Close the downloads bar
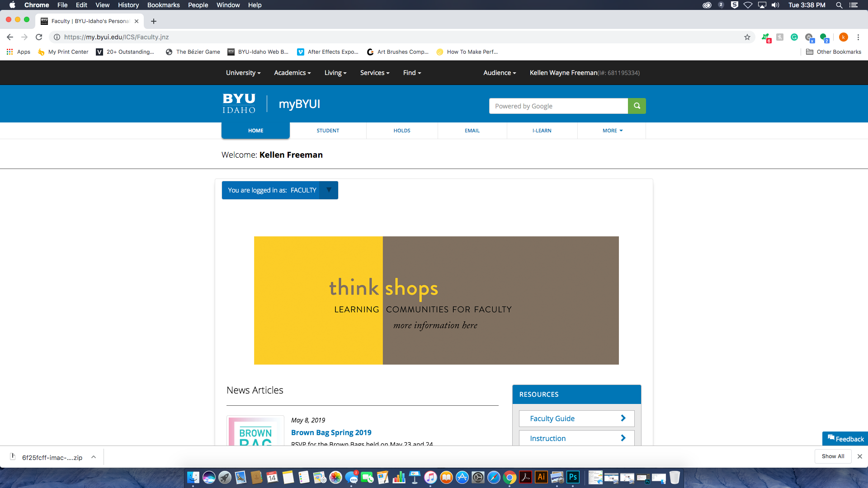This screenshot has width=868, height=488. 860,456
